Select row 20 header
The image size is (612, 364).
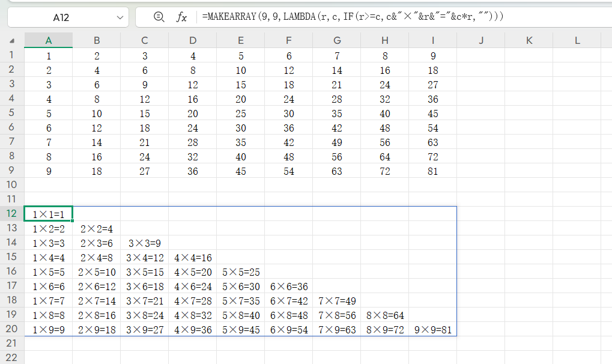pos(12,329)
